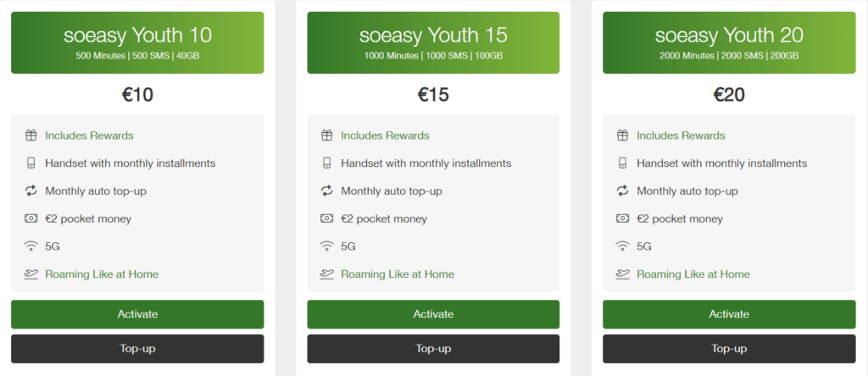Click auto top-up arrows icon in Youth 20 card
The image size is (868, 376).
tap(622, 191)
